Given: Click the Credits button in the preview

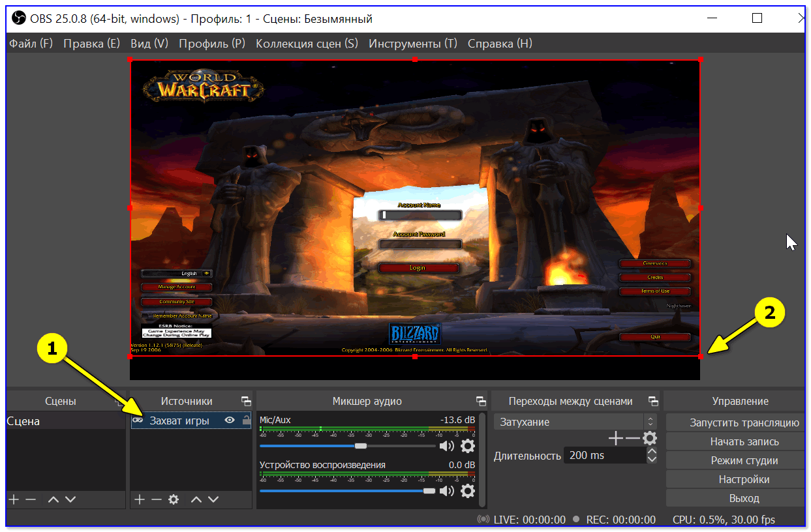Looking at the screenshot, I should click(655, 277).
